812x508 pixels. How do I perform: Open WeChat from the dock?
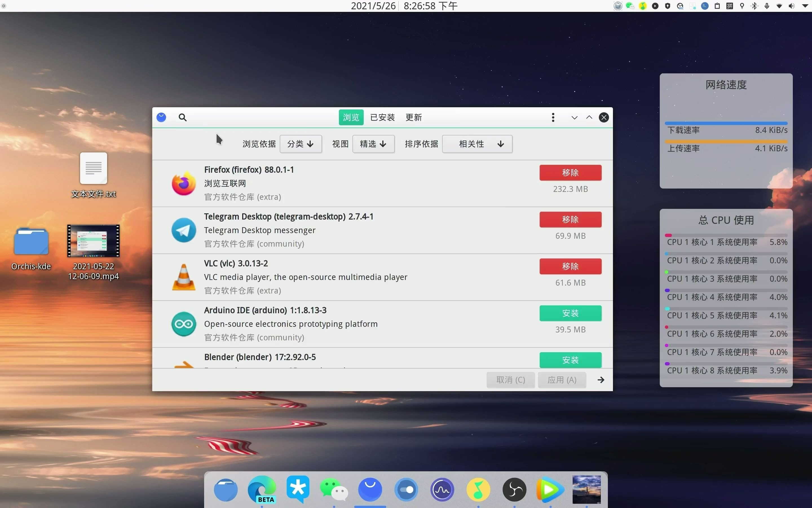pyautogui.click(x=334, y=490)
